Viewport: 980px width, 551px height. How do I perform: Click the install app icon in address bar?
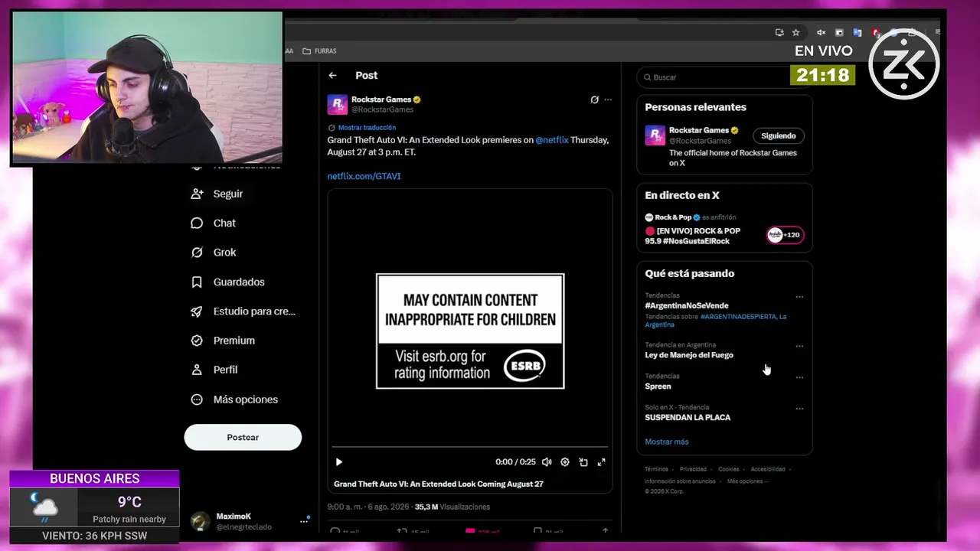tap(779, 33)
